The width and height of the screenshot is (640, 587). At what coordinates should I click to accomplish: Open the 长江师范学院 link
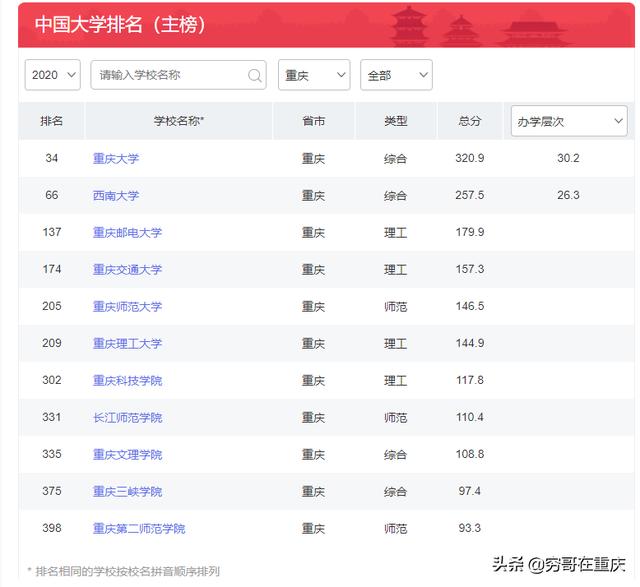(x=127, y=418)
